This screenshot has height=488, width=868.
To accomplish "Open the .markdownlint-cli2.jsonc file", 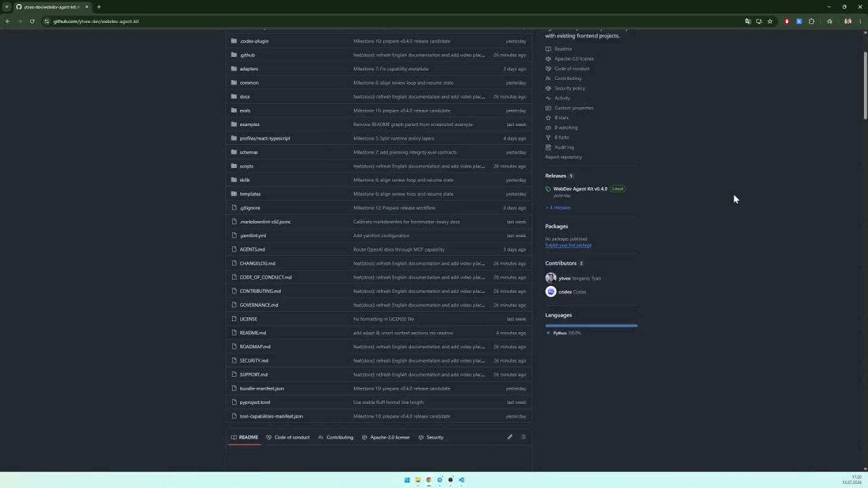I will pyautogui.click(x=264, y=222).
